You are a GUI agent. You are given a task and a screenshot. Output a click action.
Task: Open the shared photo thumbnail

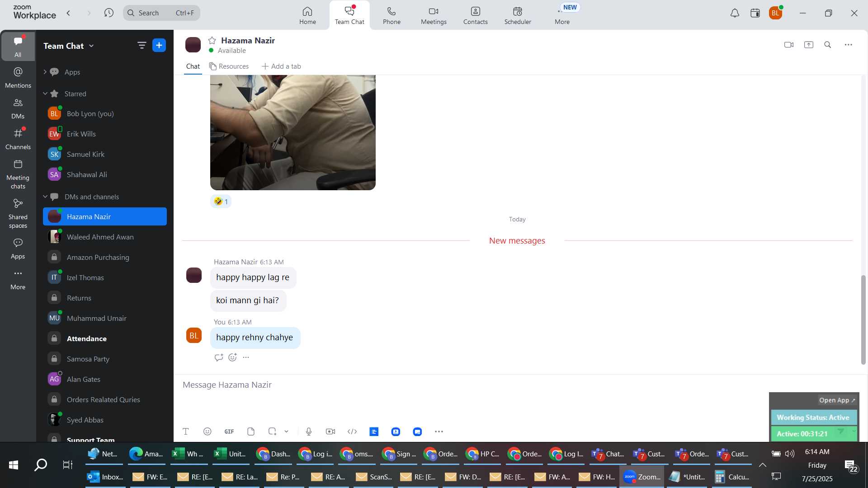point(293,132)
